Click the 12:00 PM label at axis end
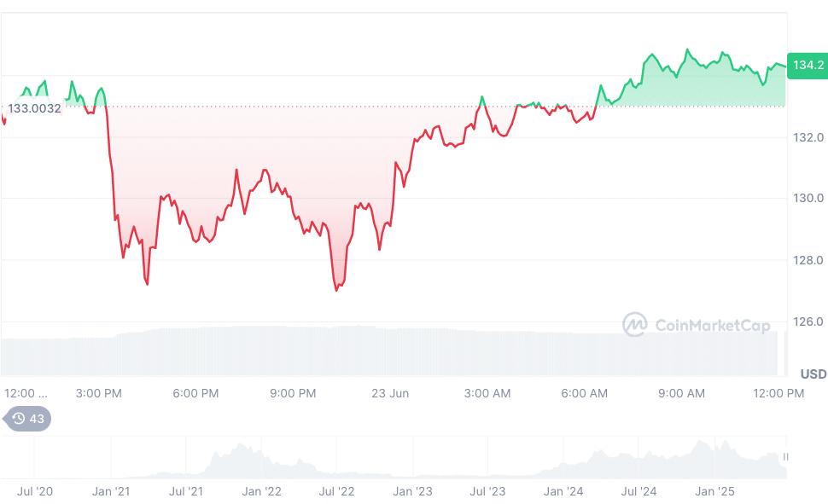 (x=779, y=393)
